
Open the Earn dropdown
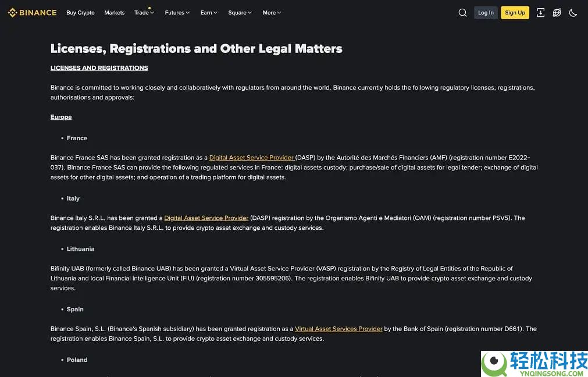[209, 13]
